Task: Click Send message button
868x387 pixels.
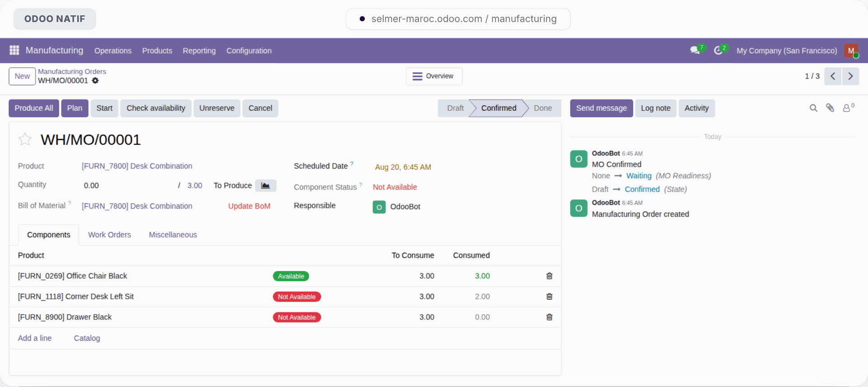Action: click(601, 108)
